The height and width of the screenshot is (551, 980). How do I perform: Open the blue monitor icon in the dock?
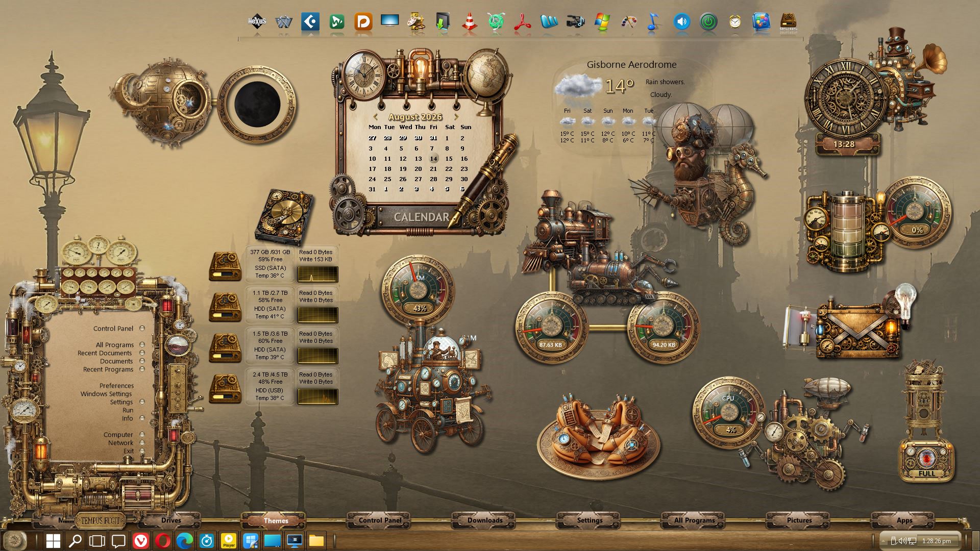389,21
